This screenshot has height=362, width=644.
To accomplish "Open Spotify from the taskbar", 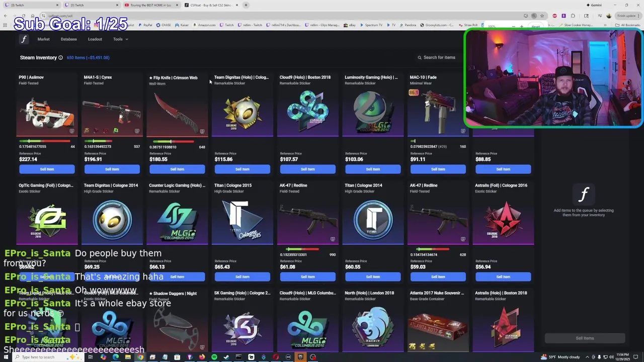I will [x=214, y=357].
